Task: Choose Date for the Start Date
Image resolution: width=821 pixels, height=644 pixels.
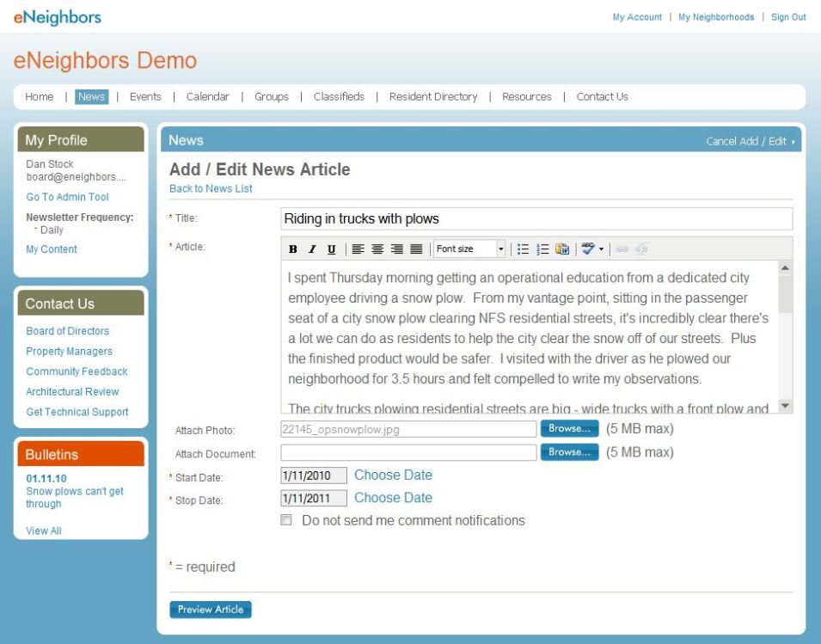Action: [x=393, y=475]
